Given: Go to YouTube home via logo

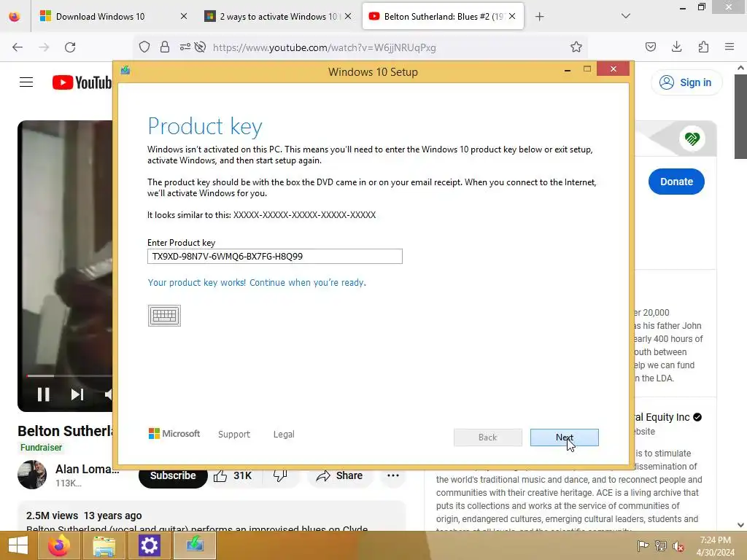Looking at the screenshot, I should [x=82, y=82].
